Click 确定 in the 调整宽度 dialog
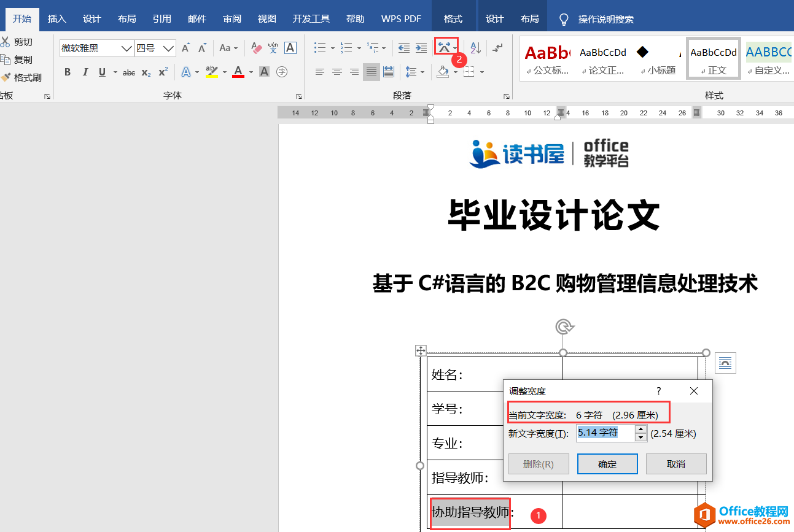Screen dimensions: 794x532 (x=607, y=464)
